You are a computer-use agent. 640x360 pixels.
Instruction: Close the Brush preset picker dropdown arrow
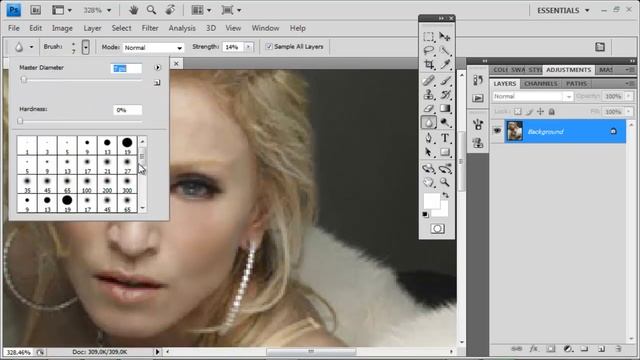(x=85, y=47)
